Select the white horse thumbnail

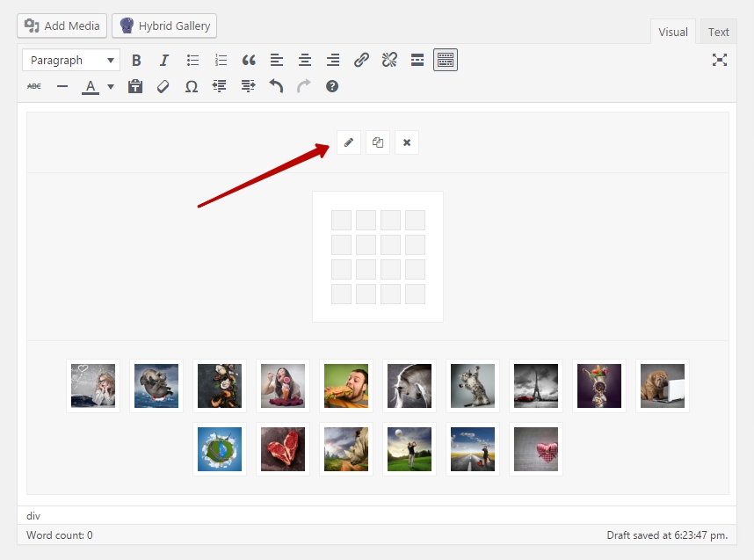(410, 386)
